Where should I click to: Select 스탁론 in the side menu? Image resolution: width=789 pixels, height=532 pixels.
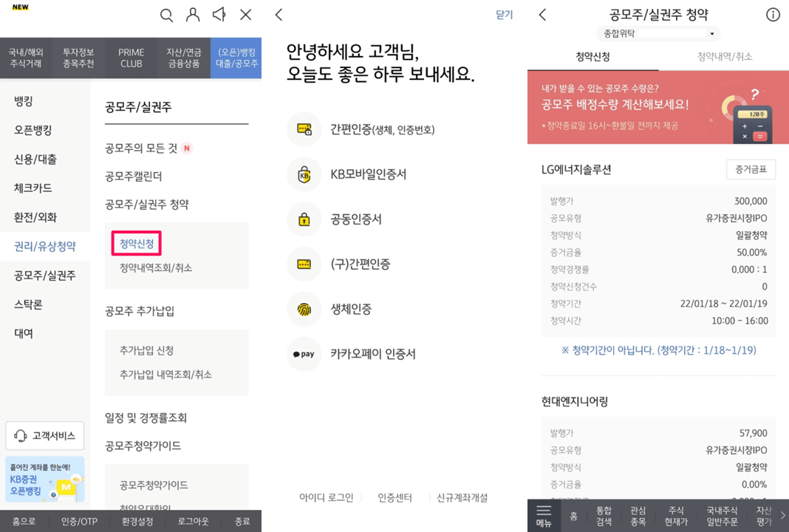[28, 304]
